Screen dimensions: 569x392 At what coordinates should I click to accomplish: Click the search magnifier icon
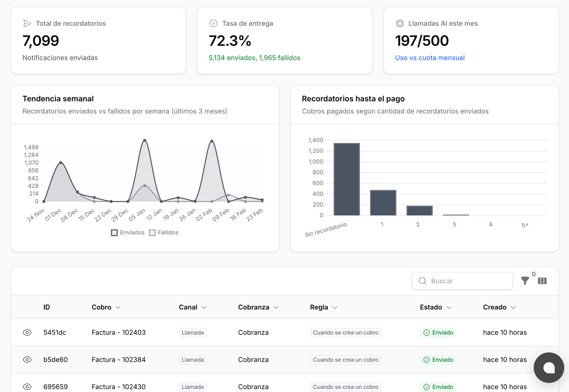coord(422,281)
